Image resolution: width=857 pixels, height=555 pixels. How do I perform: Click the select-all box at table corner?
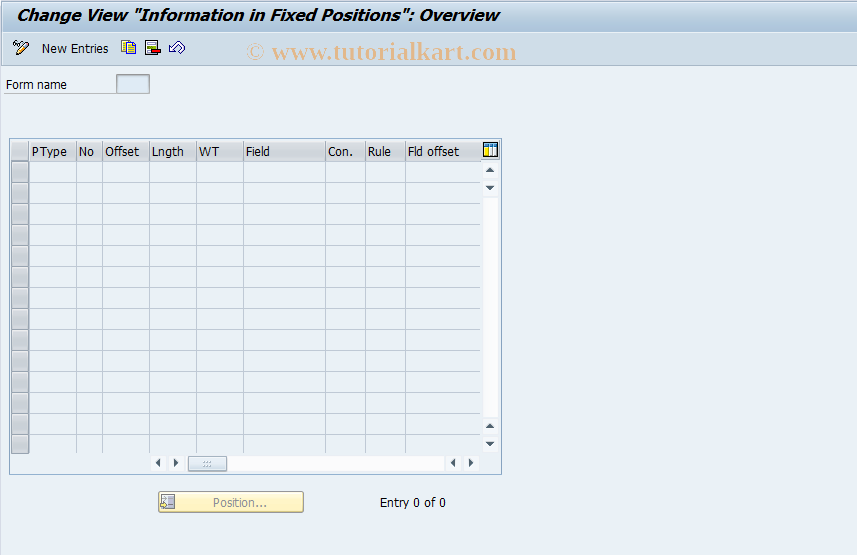[20, 151]
